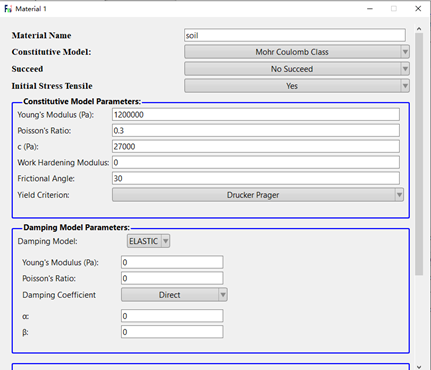Minimize the Material 1 window
The image size is (431, 370).
point(370,9)
